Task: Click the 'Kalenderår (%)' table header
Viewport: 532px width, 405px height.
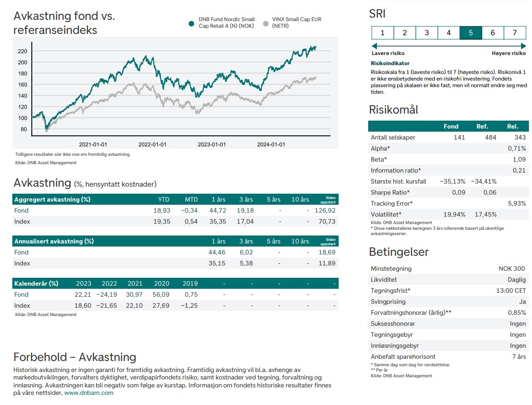Action: 36,283
